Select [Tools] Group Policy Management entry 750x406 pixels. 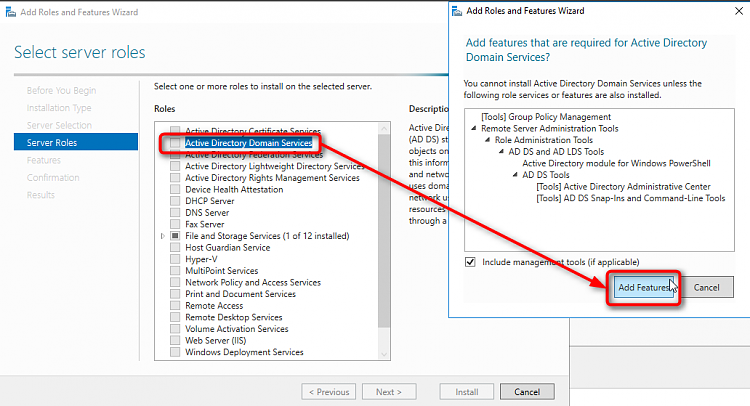(x=546, y=117)
